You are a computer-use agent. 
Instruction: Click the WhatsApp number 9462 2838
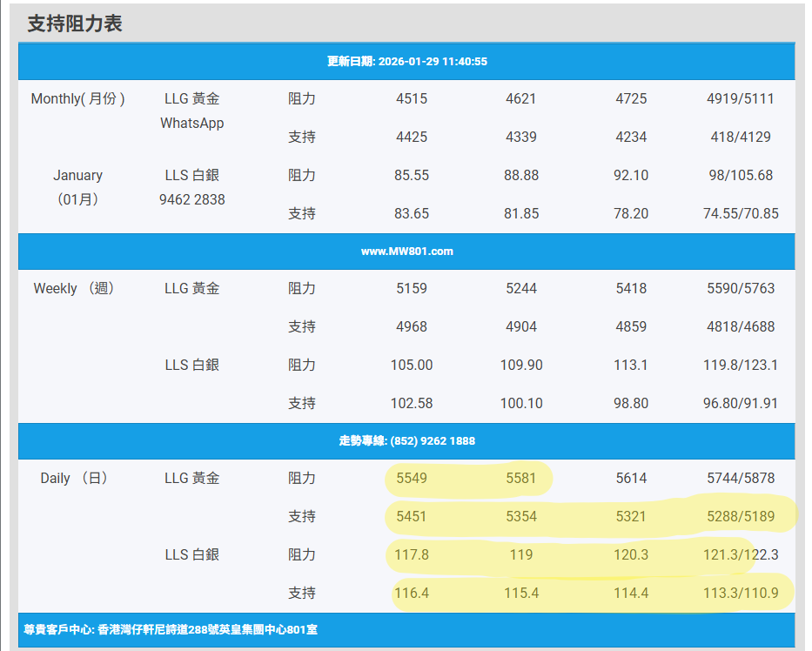[x=191, y=200]
